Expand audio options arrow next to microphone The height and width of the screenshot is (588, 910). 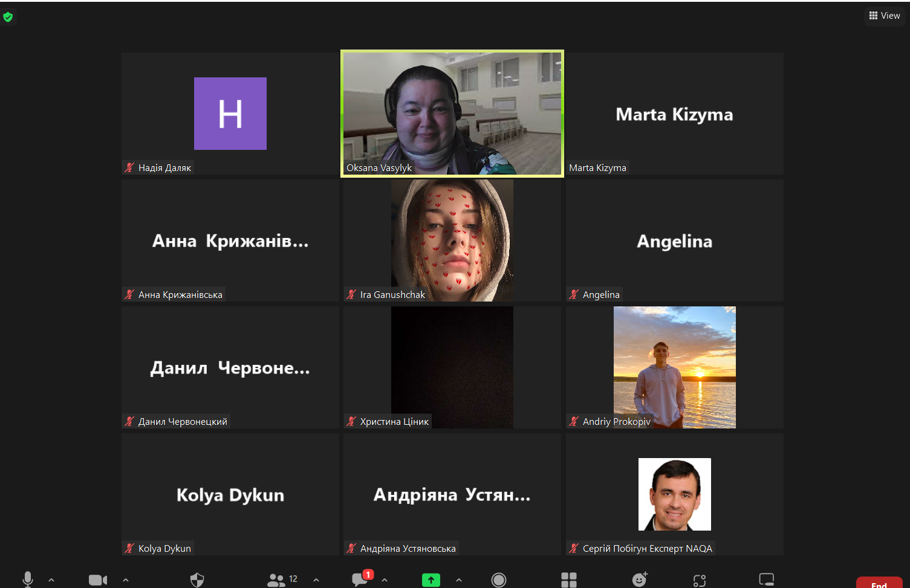tap(51, 580)
